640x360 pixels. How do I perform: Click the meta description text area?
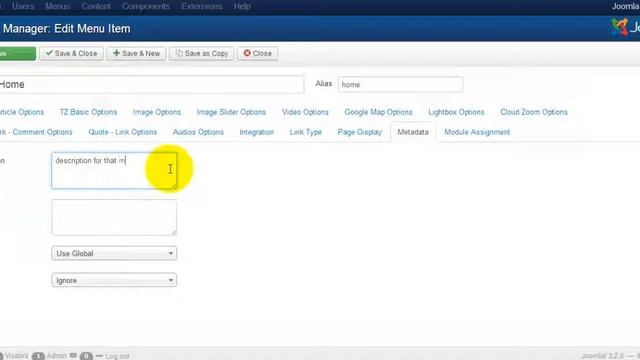click(114, 171)
